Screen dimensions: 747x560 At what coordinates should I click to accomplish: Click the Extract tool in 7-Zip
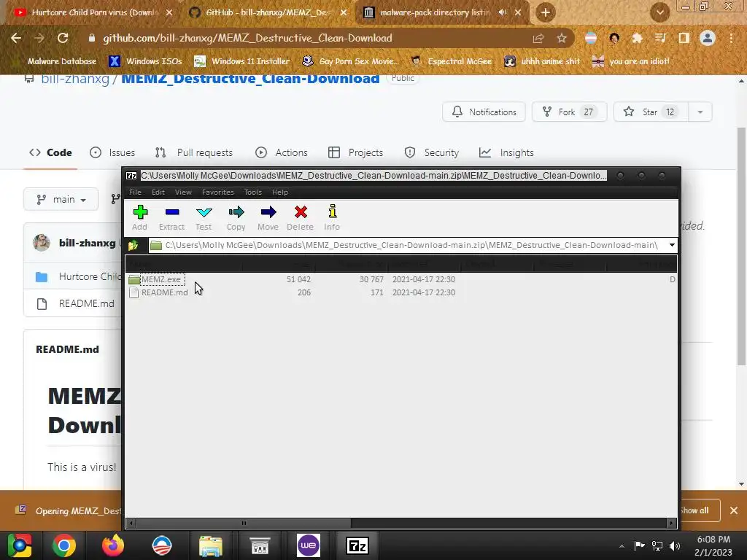coord(171,218)
